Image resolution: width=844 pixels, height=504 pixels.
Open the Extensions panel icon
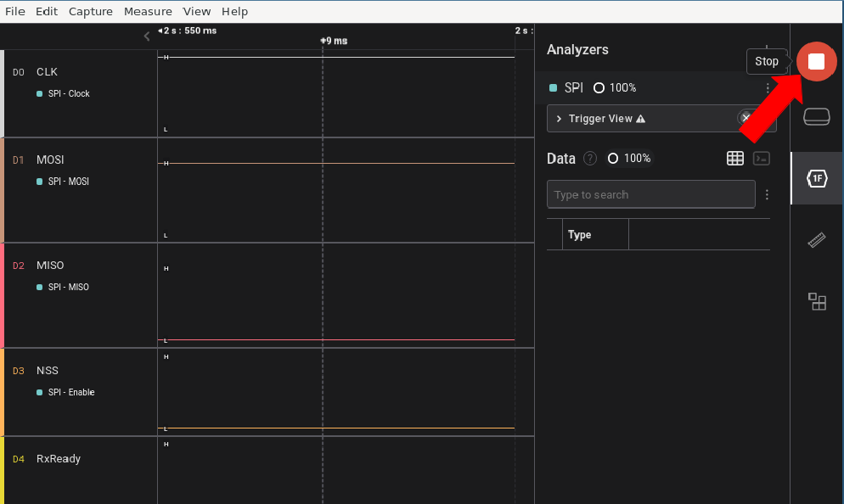tap(816, 301)
